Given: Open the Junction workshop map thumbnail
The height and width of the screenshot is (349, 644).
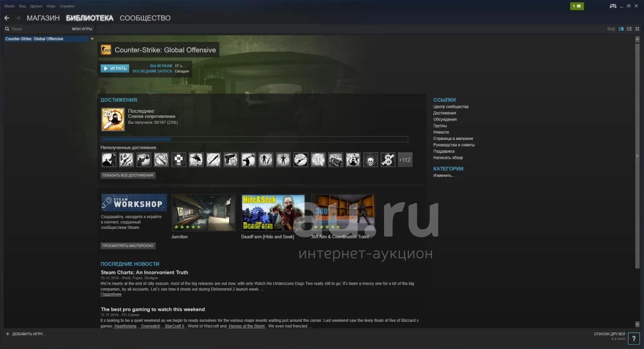Looking at the screenshot, I should click(x=204, y=212).
